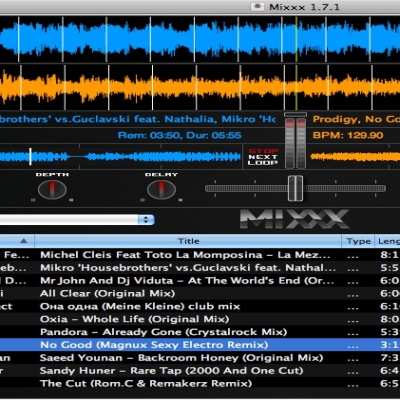The image size is (400, 400).
Task: Turn the DEPTH flanger knob
Action: coord(52,189)
